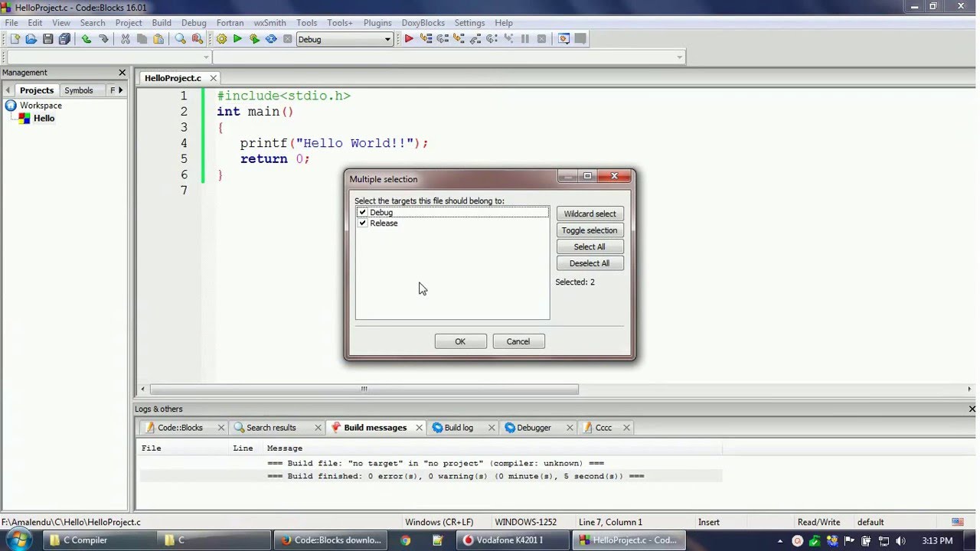Click OK in Multiple selection dialog
Image resolution: width=980 pixels, height=551 pixels.
(x=460, y=341)
